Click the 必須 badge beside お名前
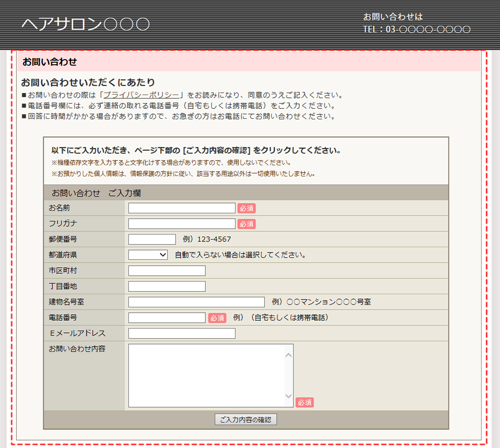The image size is (500, 448). (247, 208)
